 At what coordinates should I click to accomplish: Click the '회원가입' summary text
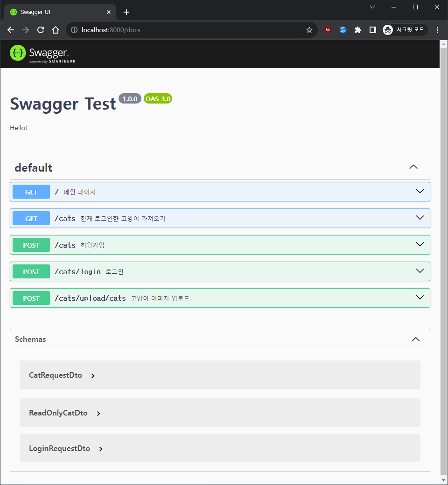click(92, 245)
